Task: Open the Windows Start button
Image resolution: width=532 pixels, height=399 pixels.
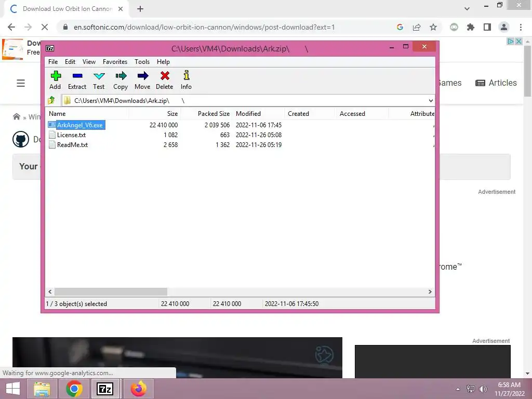Action: click(x=13, y=389)
